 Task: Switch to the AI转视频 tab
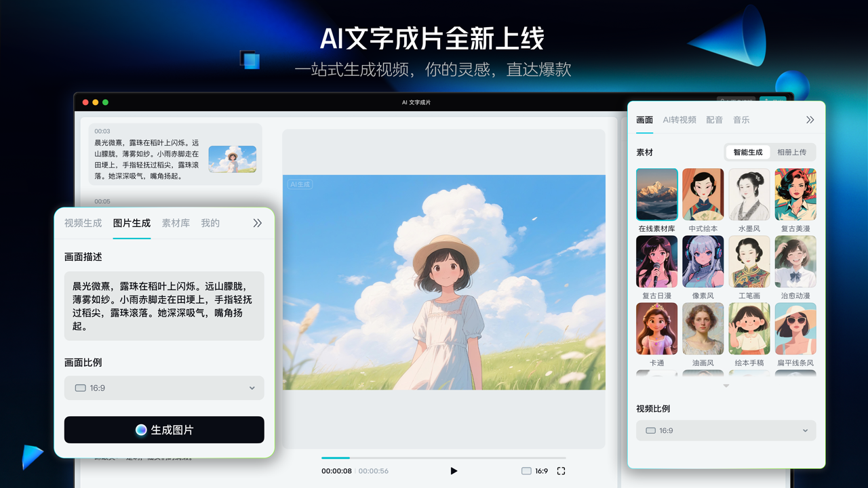[680, 119]
